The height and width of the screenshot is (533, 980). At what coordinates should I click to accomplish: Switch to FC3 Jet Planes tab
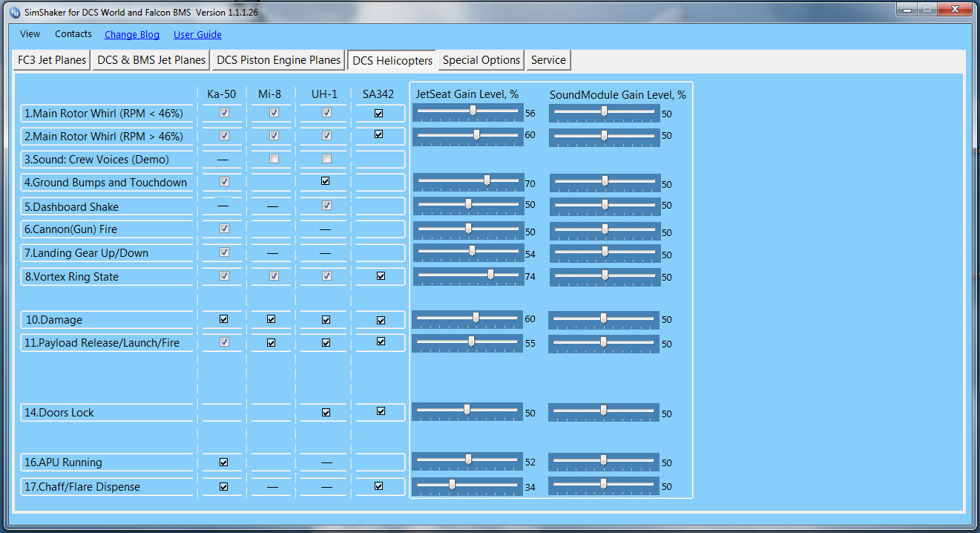point(52,60)
